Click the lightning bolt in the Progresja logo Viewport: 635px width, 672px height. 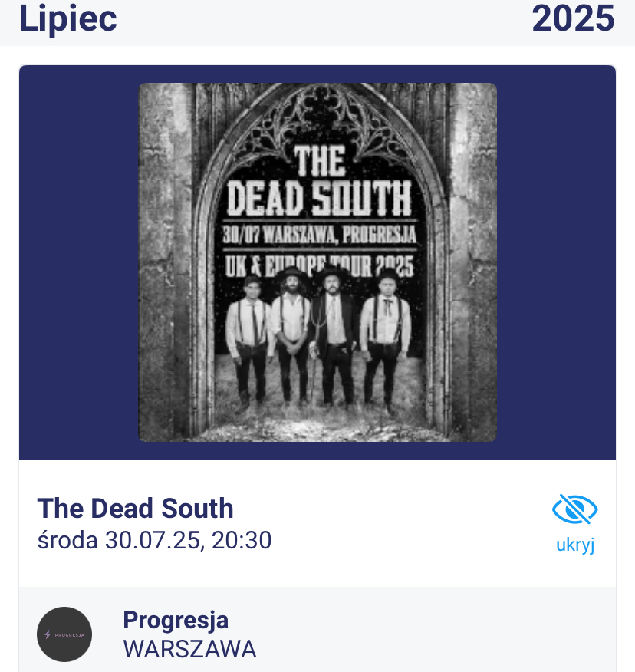pyautogui.click(x=48, y=634)
